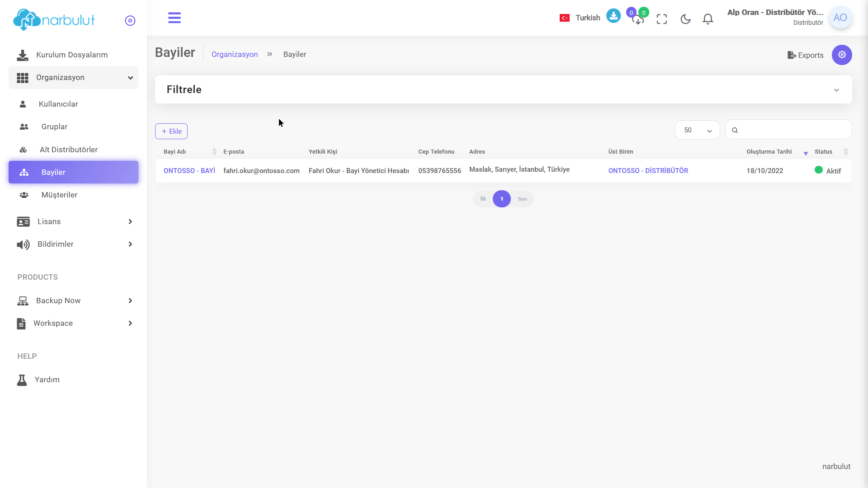
Task: Click the Workspace document icon
Action: tap(21, 324)
